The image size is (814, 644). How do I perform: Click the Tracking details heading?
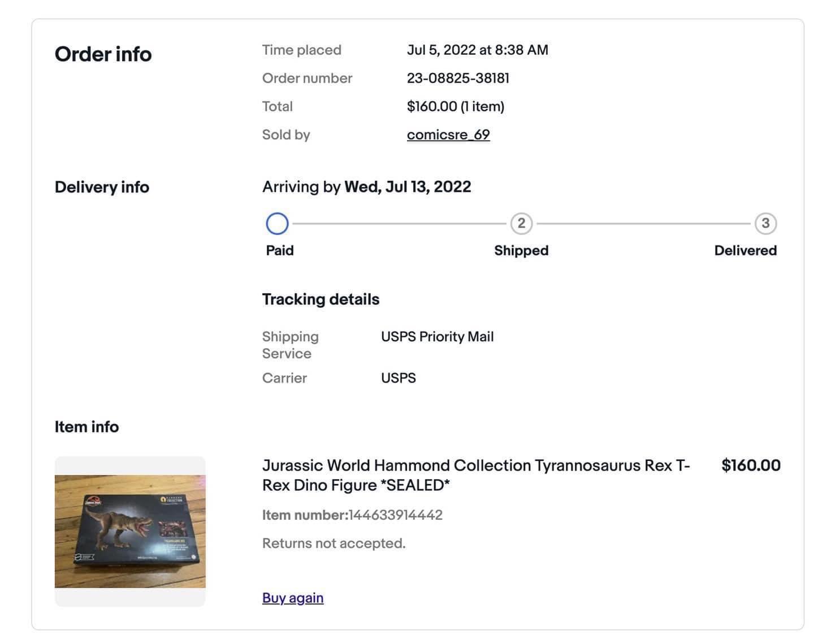coord(321,299)
